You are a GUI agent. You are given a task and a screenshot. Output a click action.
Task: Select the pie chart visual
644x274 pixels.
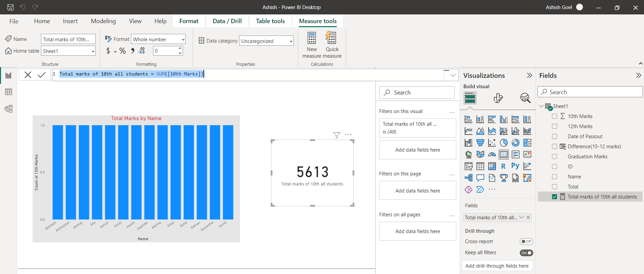[x=504, y=143]
